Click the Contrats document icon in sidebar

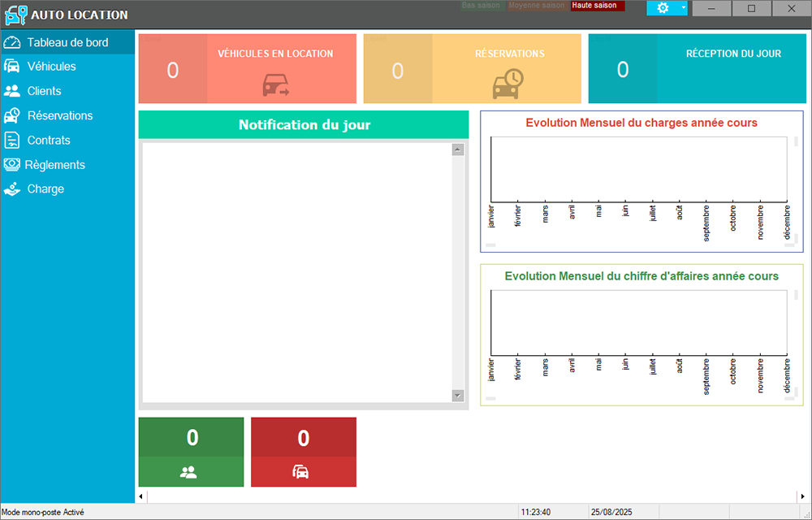12,140
